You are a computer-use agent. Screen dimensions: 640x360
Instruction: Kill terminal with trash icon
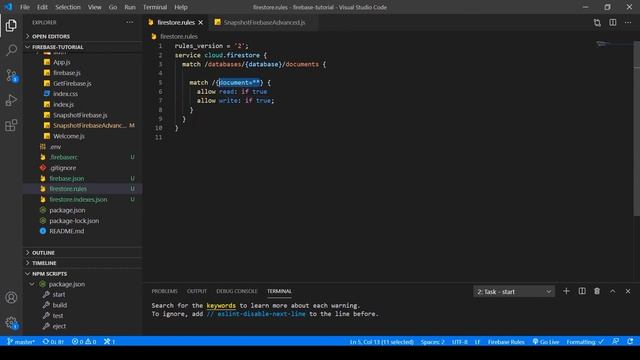(x=597, y=291)
